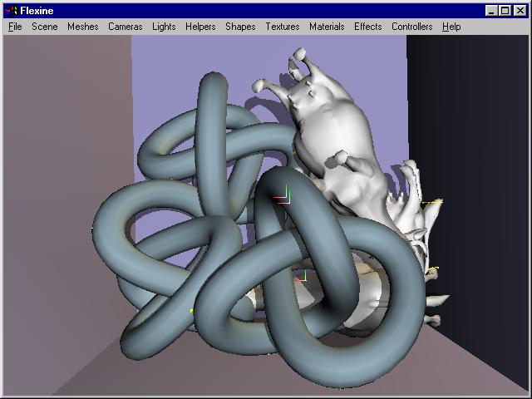
Task: Open the Helpers menu
Action: click(200, 27)
